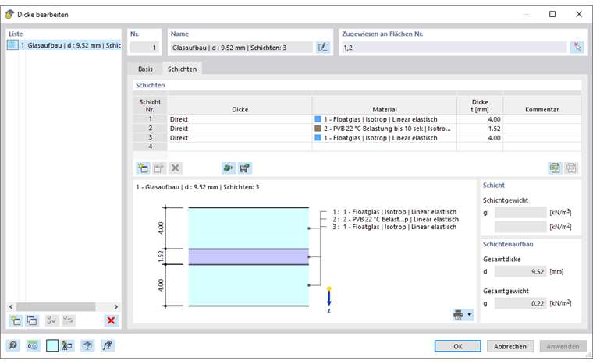Click the colored display properties icon beside color box
Image resolution: width=593 pixels, height=364 pixels.
coord(67,345)
